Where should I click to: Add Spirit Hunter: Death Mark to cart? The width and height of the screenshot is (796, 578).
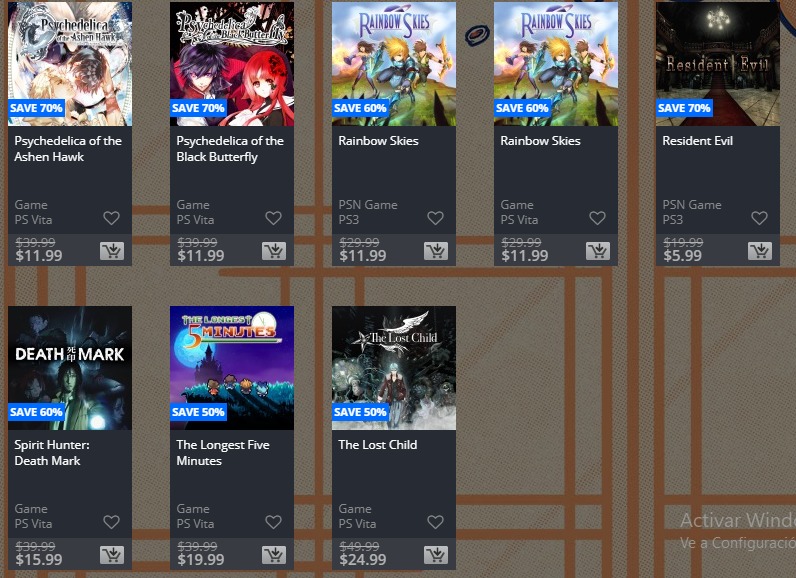[x=112, y=555]
